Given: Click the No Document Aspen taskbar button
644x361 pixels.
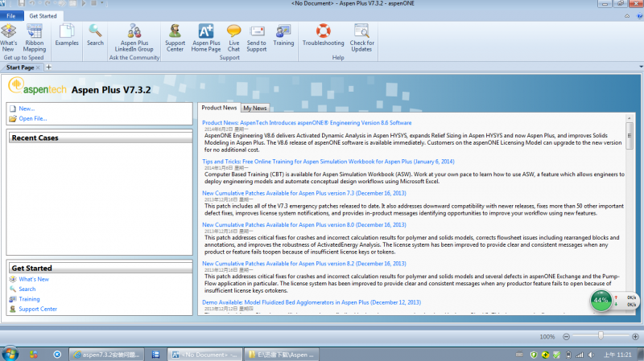Looking at the screenshot, I should click(205, 355).
